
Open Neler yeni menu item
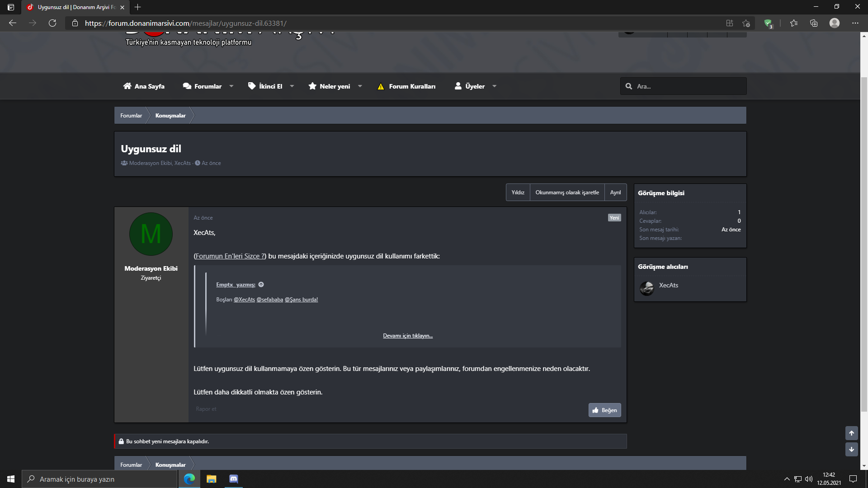(x=329, y=86)
